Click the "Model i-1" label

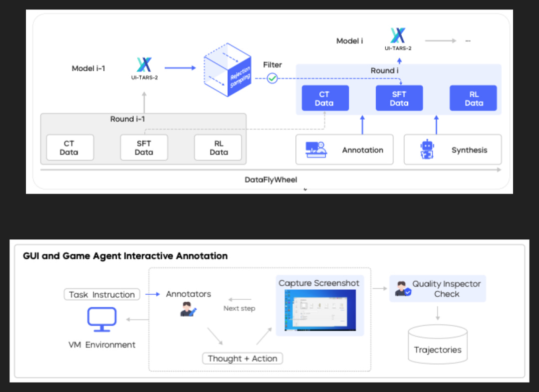[x=88, y=68]
